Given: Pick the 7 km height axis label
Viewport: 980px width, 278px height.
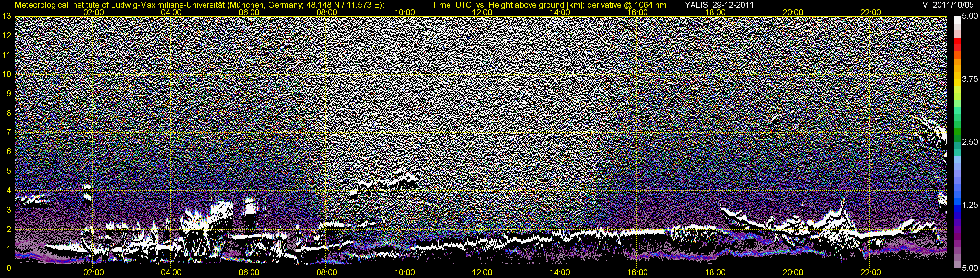Looking at the screenshot, I should (x=9, y=132).
